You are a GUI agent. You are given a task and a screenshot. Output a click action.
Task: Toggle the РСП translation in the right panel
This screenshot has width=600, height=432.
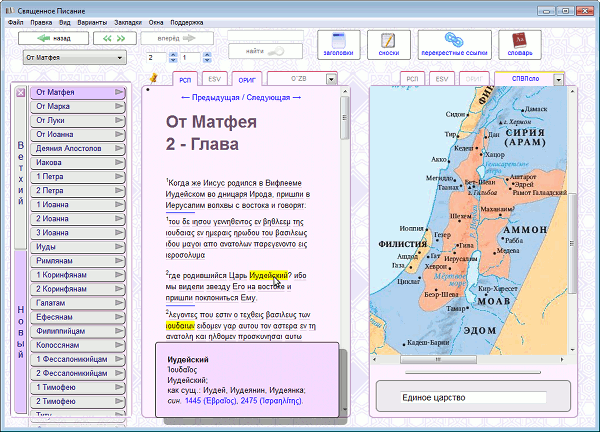pos(412,78)
